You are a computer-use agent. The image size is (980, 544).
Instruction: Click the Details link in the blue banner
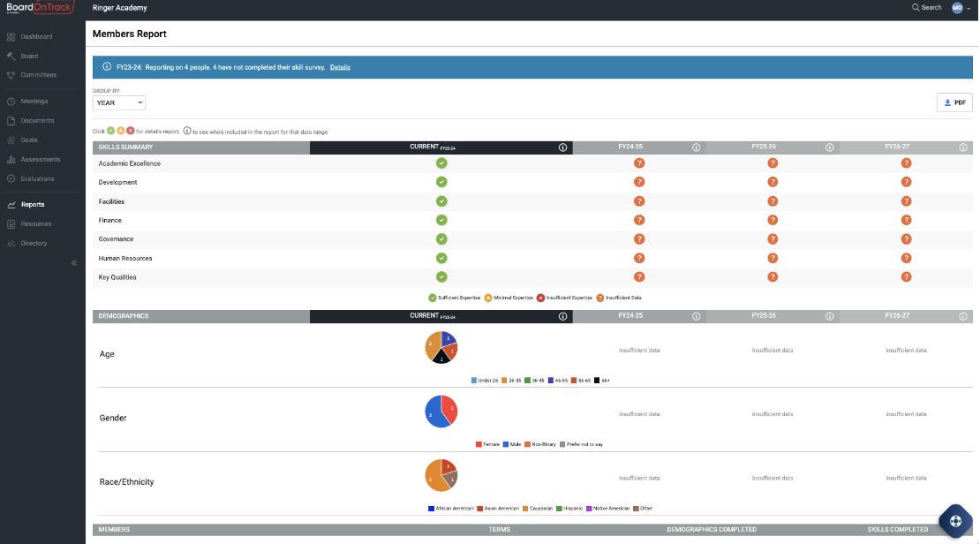340,66
